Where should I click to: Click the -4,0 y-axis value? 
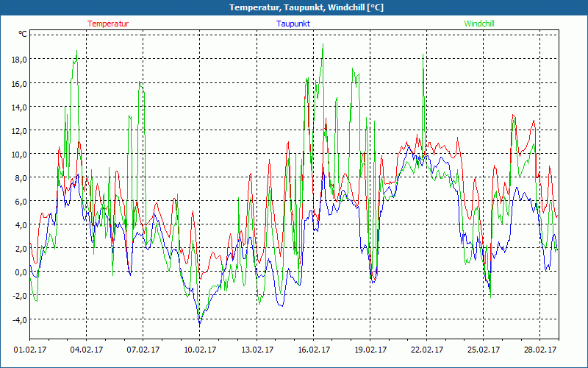pos(20,320)
